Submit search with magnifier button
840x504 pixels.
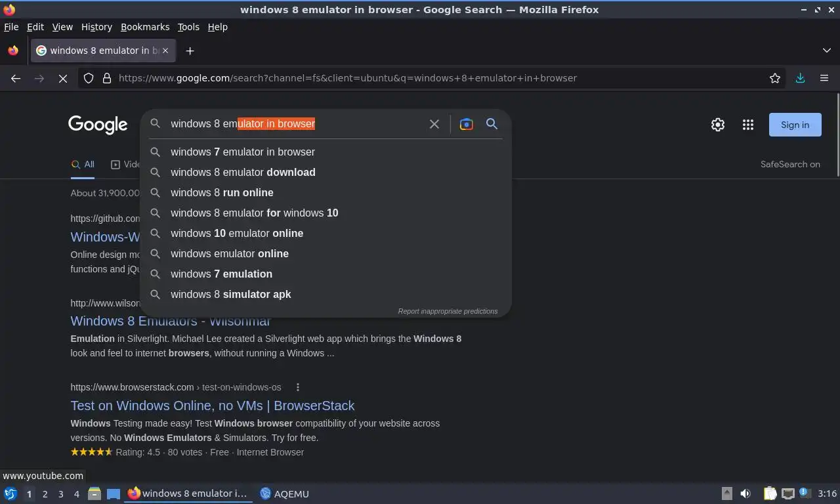tap(492, 124)
